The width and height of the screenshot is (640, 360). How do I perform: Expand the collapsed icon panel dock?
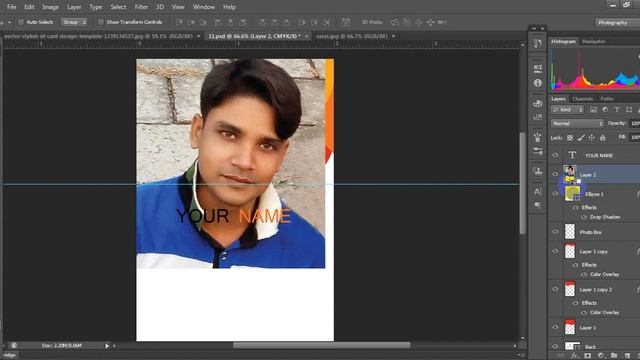point(534,29)
